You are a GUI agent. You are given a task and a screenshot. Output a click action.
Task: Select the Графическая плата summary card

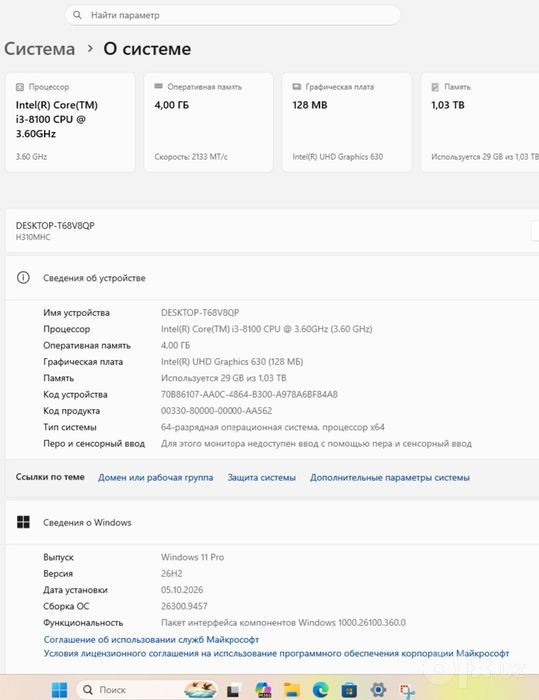point(347,122)
